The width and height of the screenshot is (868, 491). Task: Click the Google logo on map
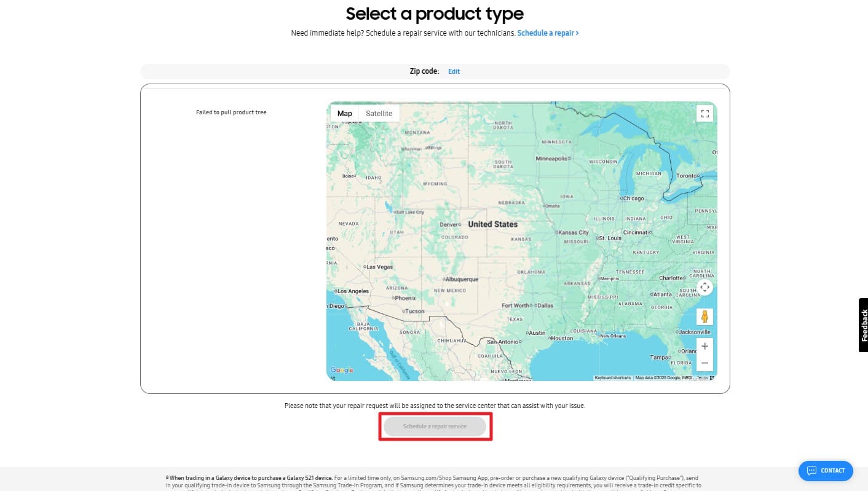(x=342, y=370)
